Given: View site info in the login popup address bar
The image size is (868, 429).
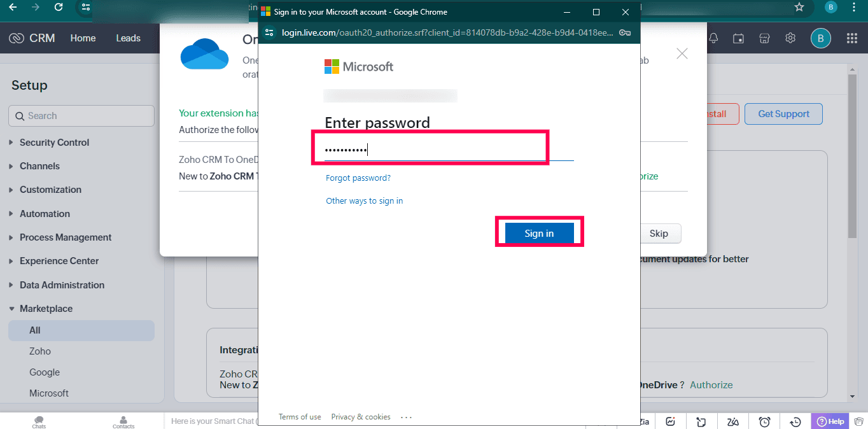Looking at the screenshot, I should pos(269,32).
